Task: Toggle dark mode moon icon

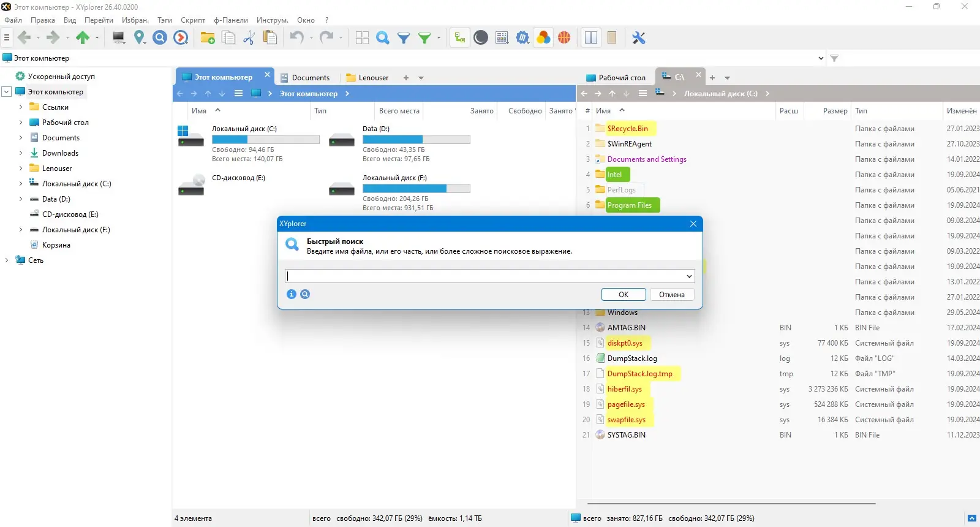Action: click(x=481, y=38)
